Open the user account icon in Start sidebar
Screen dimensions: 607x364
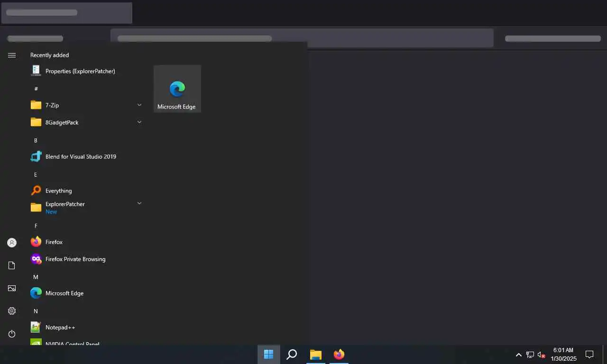[12, 243]
